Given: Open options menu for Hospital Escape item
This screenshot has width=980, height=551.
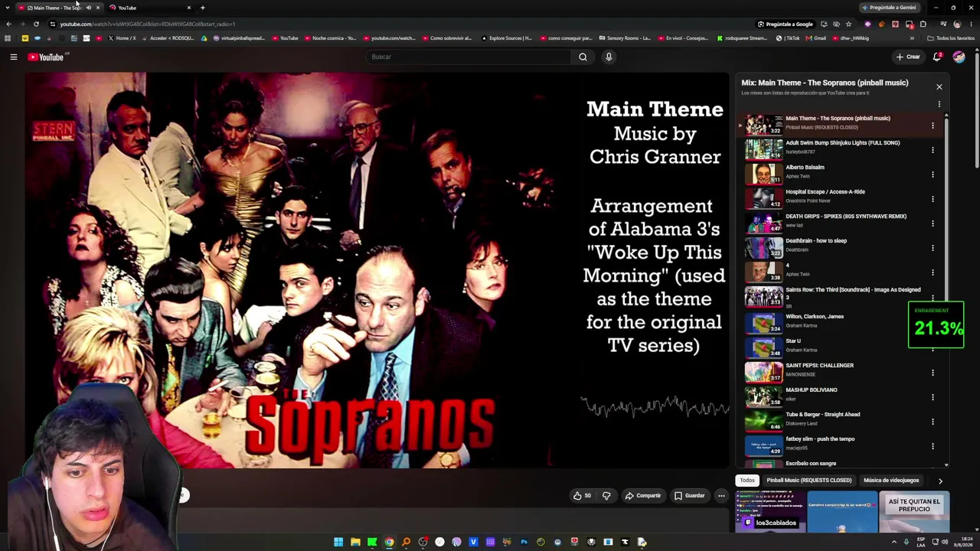Looking at the screenshot, I should click(933, 199).
